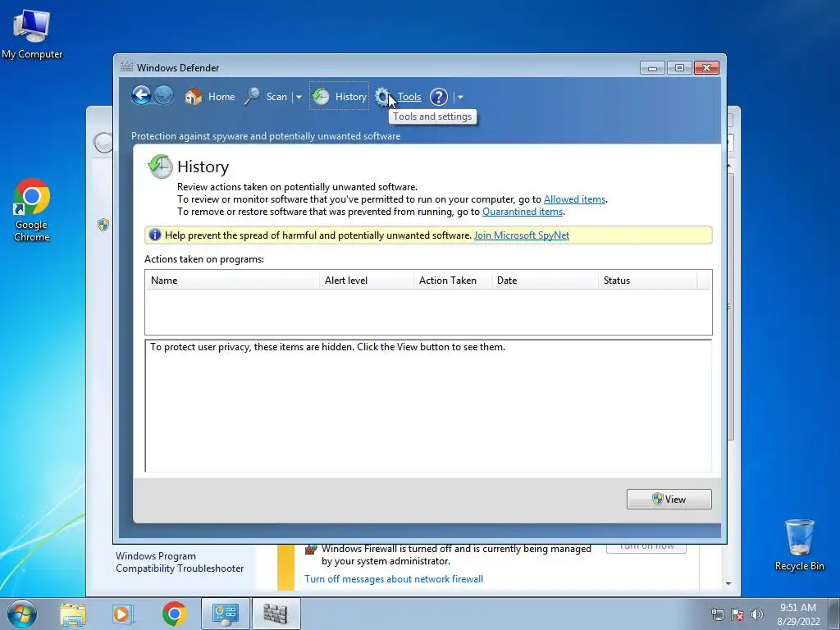Open Windows Program Compatibility Troubleshooter link

tap(180, 562)
